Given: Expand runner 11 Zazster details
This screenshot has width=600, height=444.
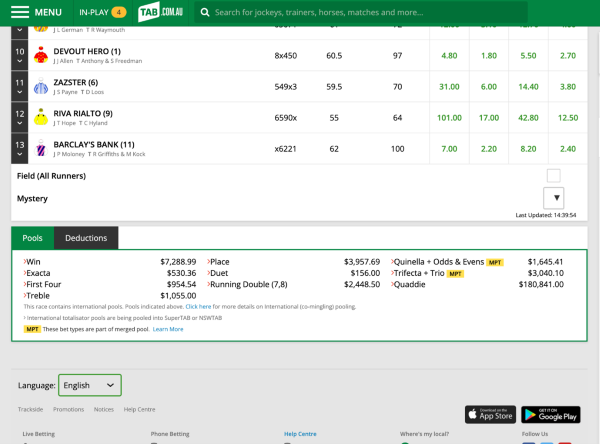Looking at the screenshot, I should tap(20, 87).
